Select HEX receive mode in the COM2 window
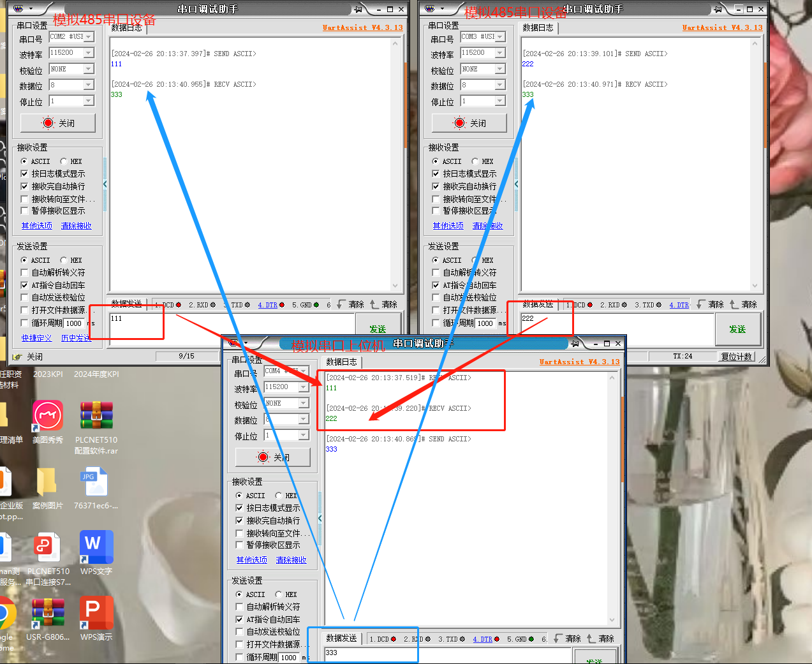 point(64,161)
